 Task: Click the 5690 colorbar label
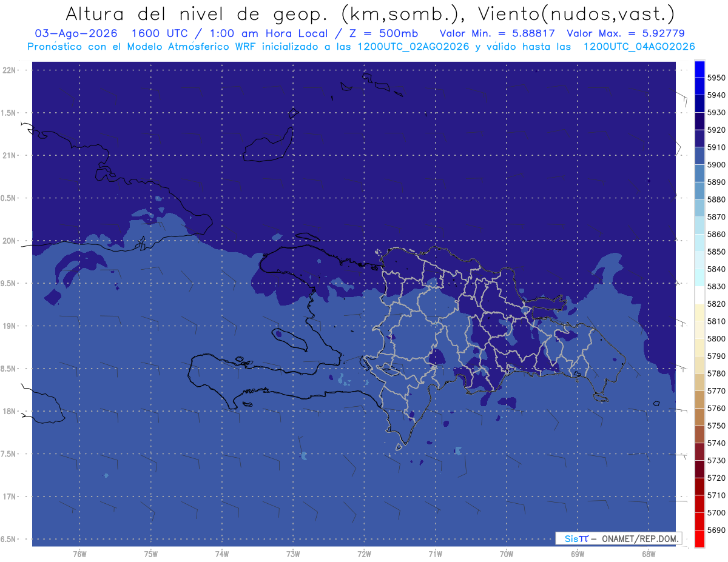coord(716,530)
